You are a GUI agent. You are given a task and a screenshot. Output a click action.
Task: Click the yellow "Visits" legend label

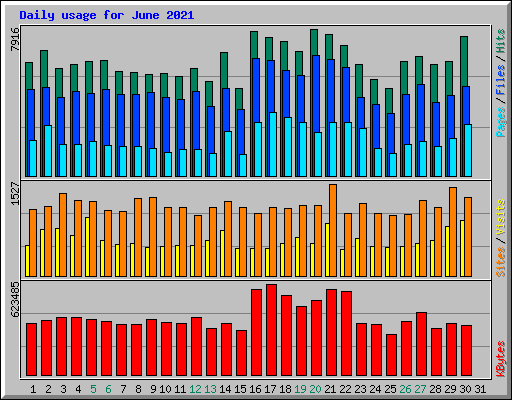click(x=501, y=218)
